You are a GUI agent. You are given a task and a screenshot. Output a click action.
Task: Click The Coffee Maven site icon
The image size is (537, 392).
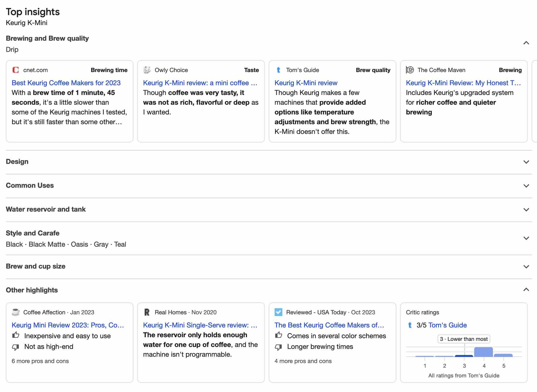coord(410,70)
